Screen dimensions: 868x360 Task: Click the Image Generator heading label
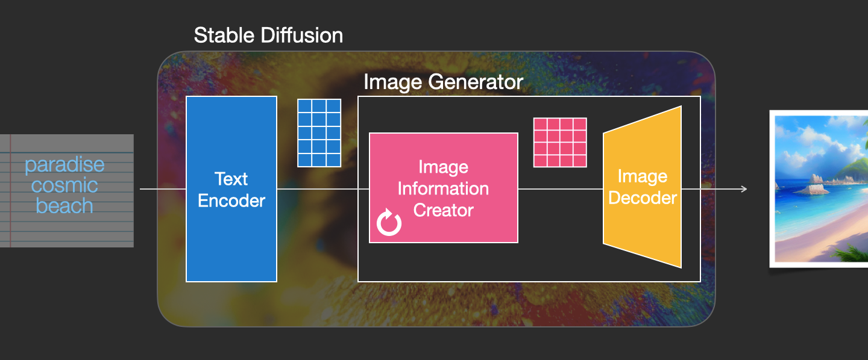(x=443, y=82)
